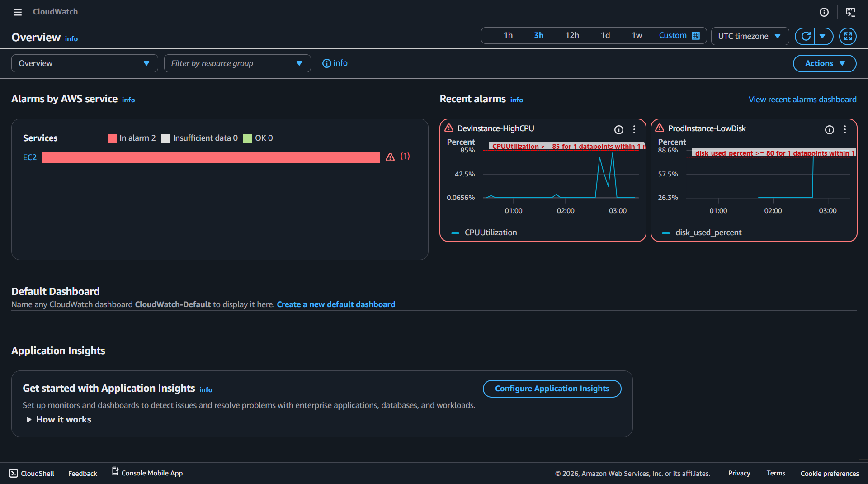This screenshot has width=868, height=484.
Task: Click the disk_used_percent threshold annotation label
Action: coord(774,153)
